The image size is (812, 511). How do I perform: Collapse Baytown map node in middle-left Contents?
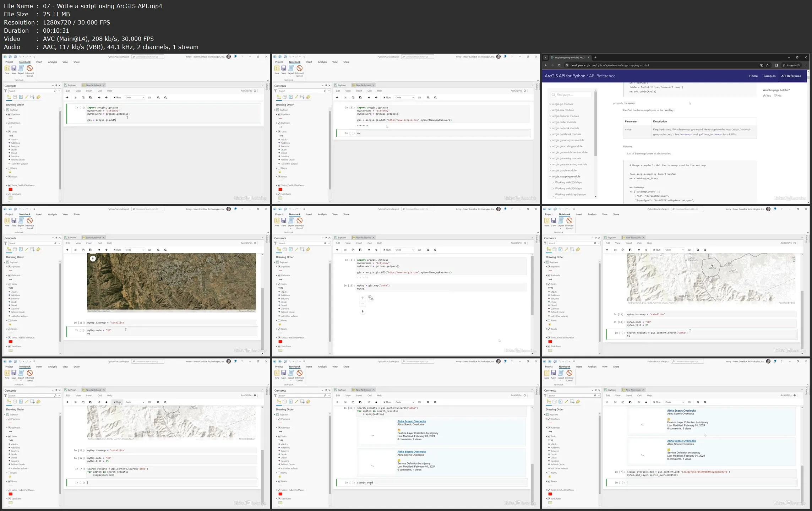(x=5, y=262)
